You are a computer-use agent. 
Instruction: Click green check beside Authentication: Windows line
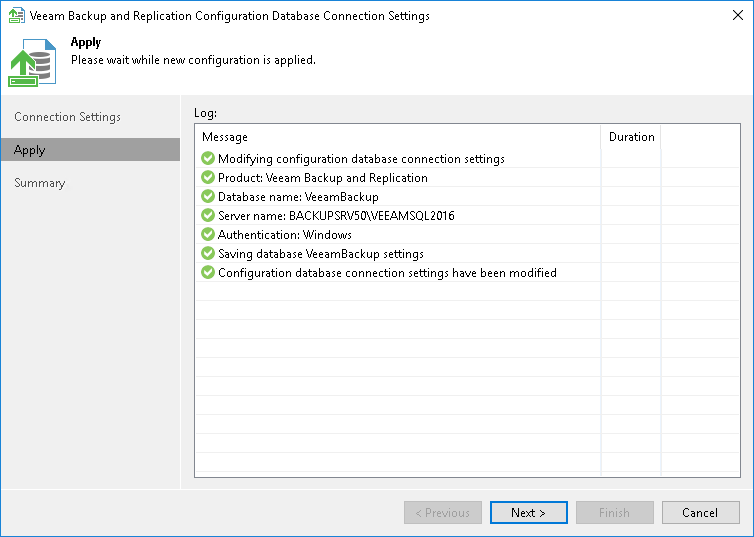click(208, 235)
